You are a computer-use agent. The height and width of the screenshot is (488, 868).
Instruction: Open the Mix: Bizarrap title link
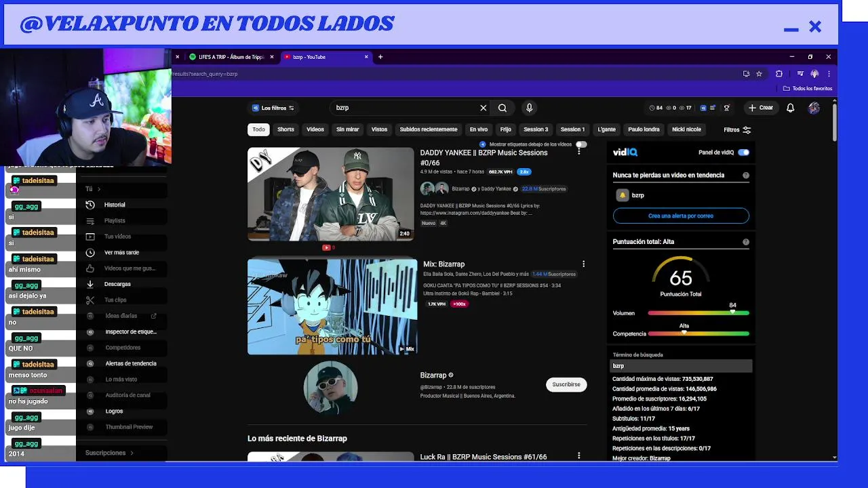[444, 264]
